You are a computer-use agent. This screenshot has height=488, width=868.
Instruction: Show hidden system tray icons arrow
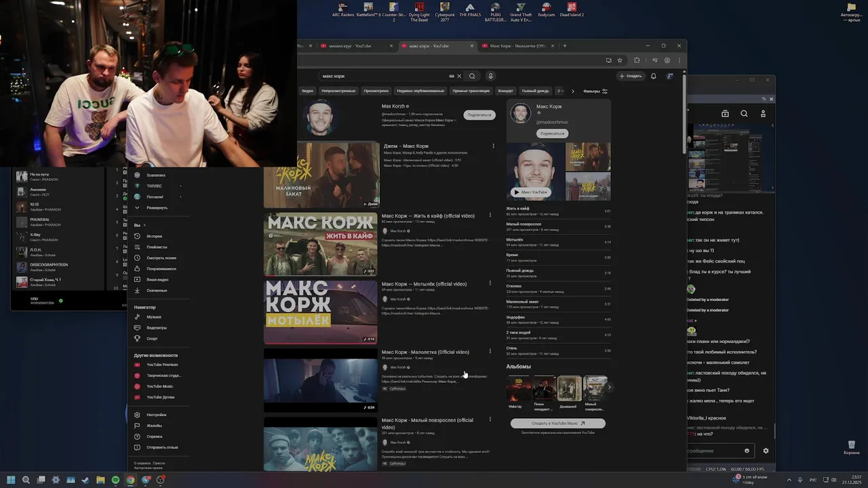point(788,480)
